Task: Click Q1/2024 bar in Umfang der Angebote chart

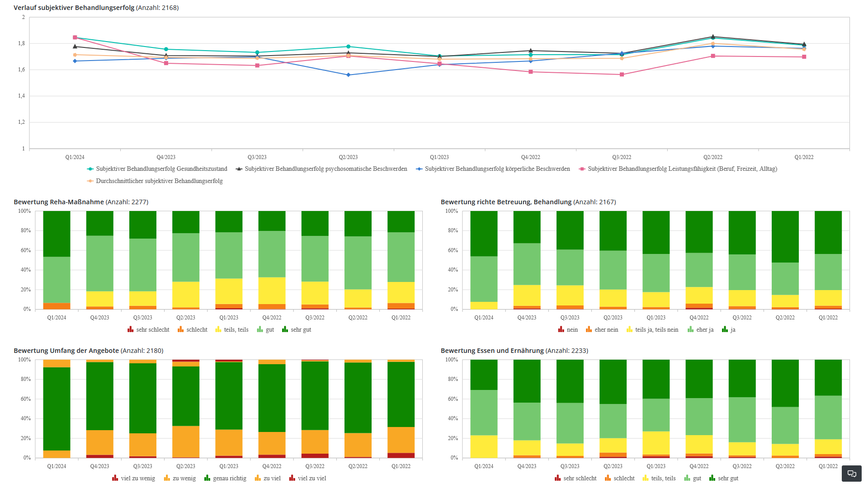Action: pos(57,409)
